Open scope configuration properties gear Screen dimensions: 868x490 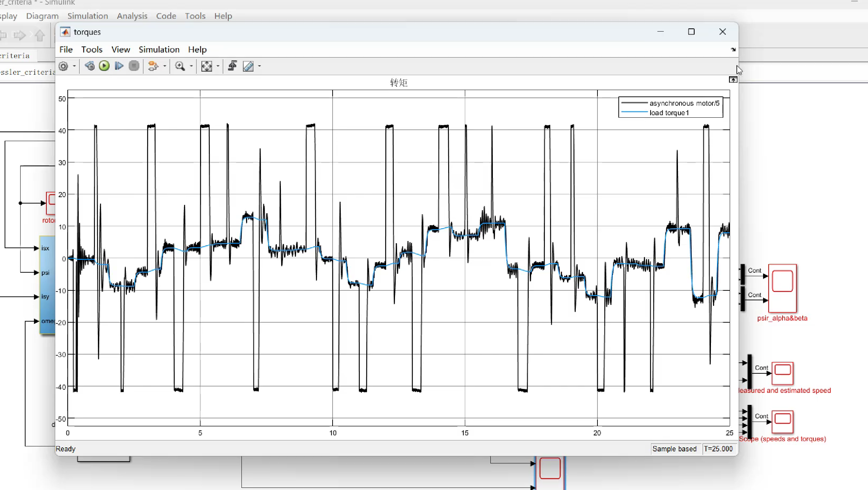(x=63, y=66)
